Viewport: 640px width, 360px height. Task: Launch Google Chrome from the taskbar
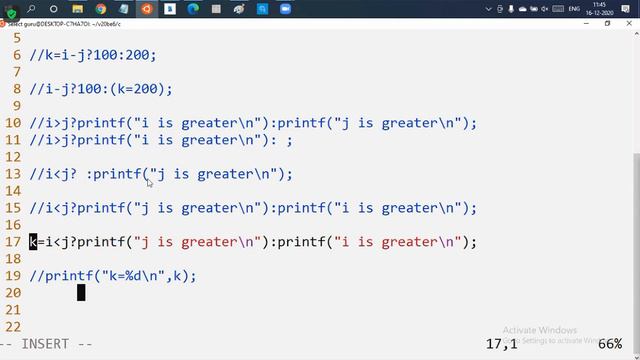[100, 9]
